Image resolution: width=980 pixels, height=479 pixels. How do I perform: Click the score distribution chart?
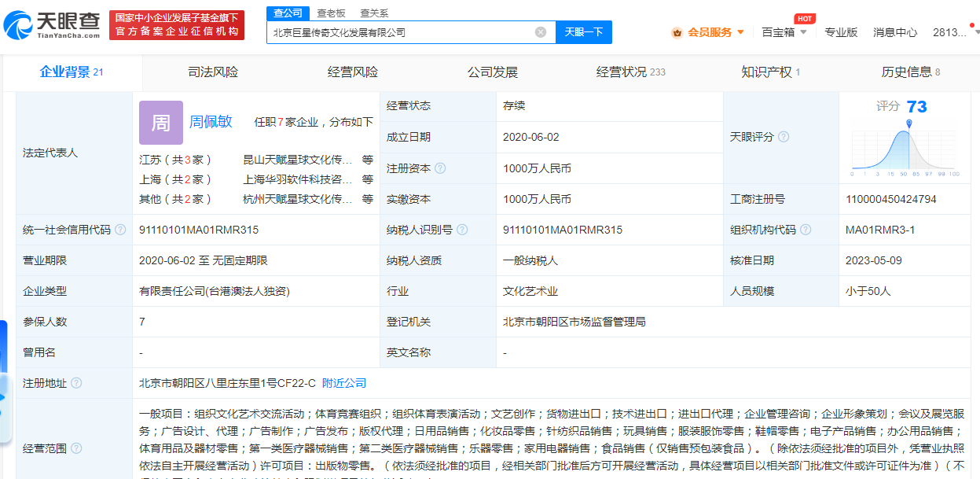(905, 148)
